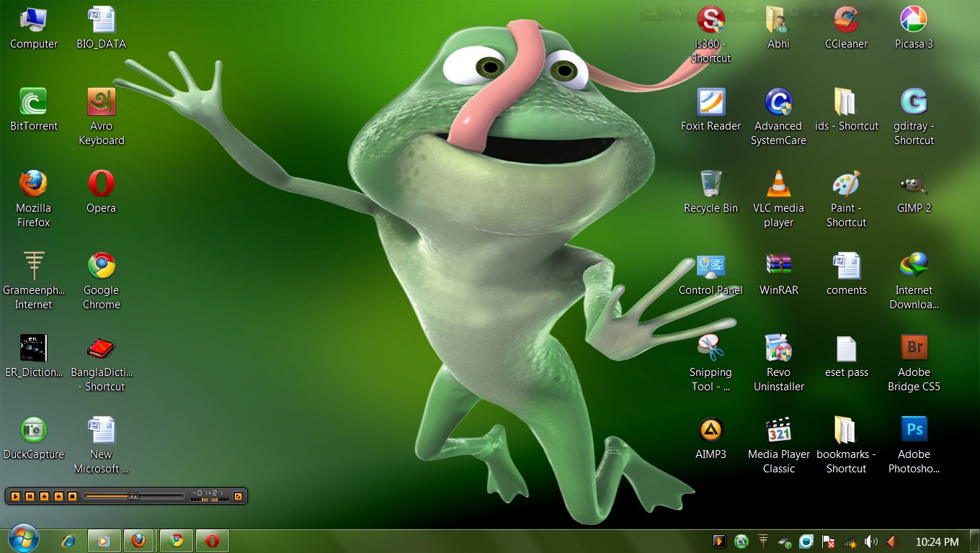Open the Windows Start menu
Screen dimensions: 980x553
(24, 539)
